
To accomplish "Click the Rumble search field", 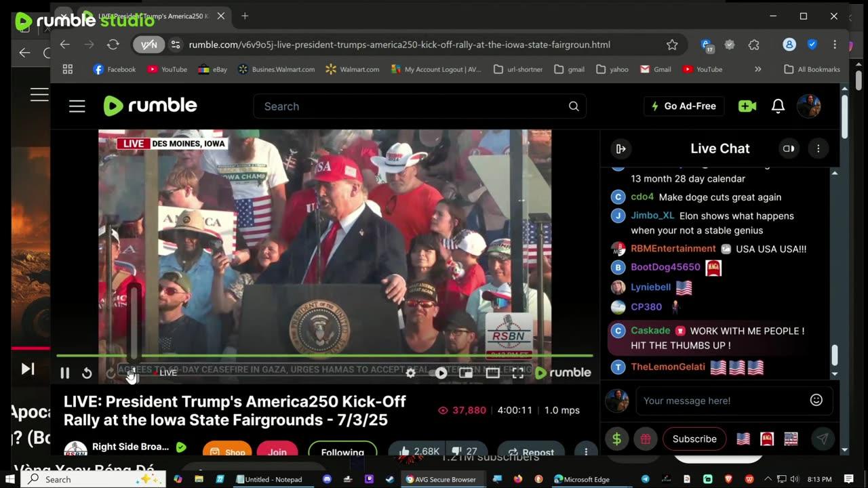I will 420,106.
